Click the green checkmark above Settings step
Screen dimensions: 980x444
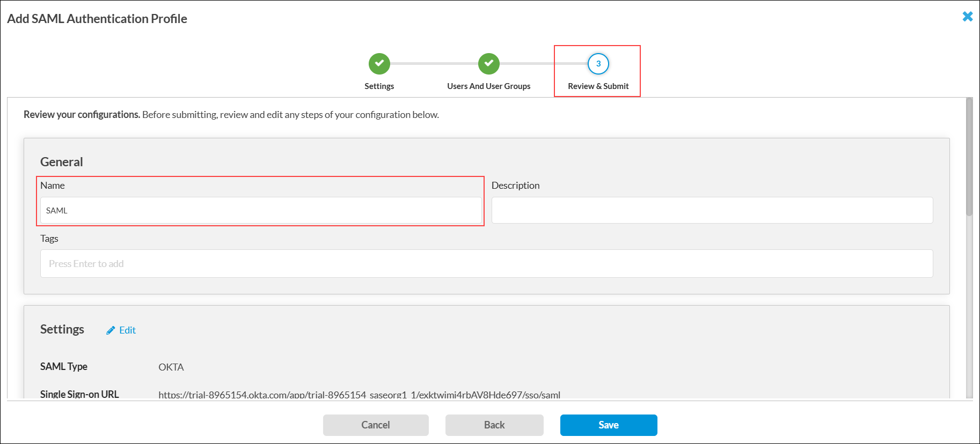[379, 64]
